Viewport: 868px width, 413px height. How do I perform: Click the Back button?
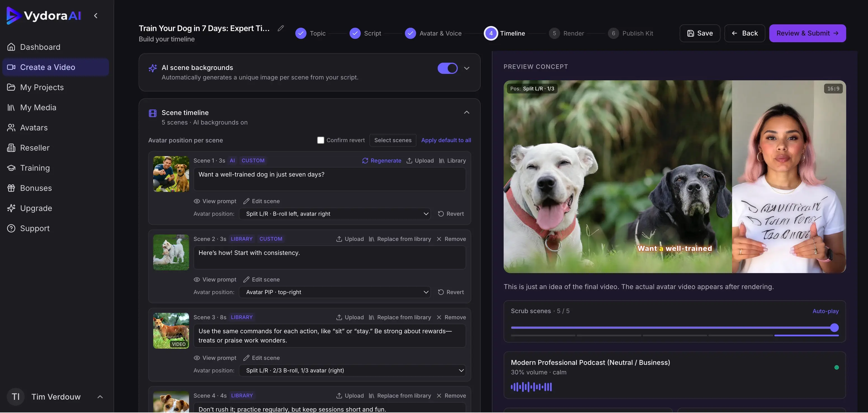(x=745, y=33)
